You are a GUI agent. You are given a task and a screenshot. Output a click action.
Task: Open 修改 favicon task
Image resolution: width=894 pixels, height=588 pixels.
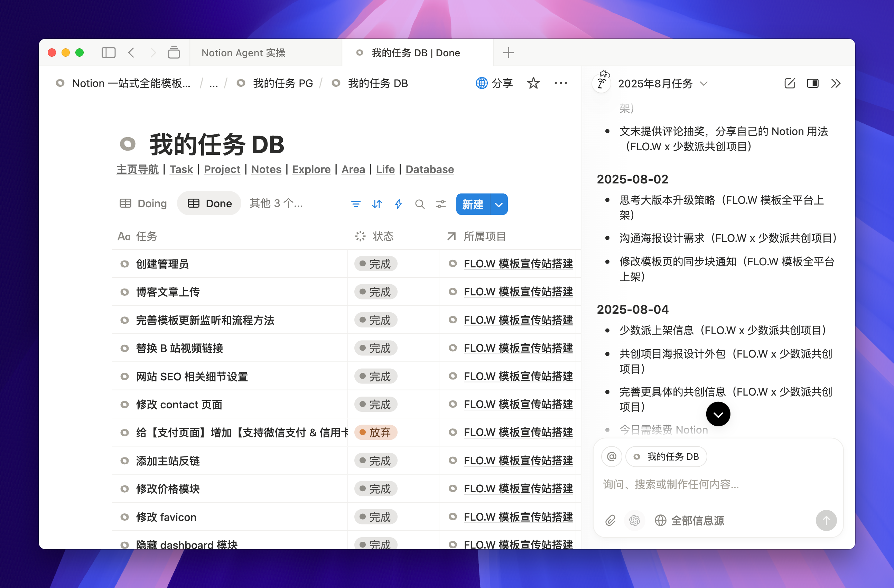[166, 517]
